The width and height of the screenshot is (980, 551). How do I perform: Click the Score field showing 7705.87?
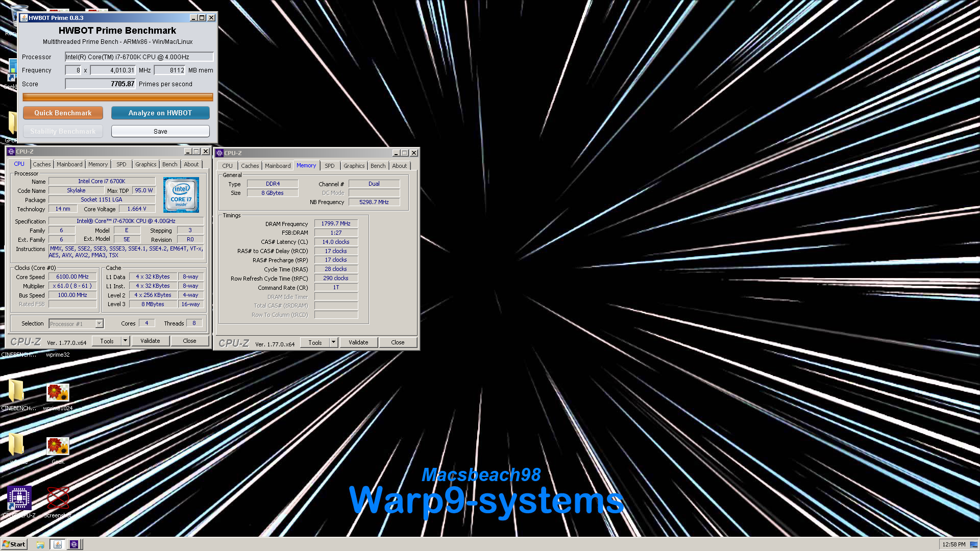pos(100,84)
